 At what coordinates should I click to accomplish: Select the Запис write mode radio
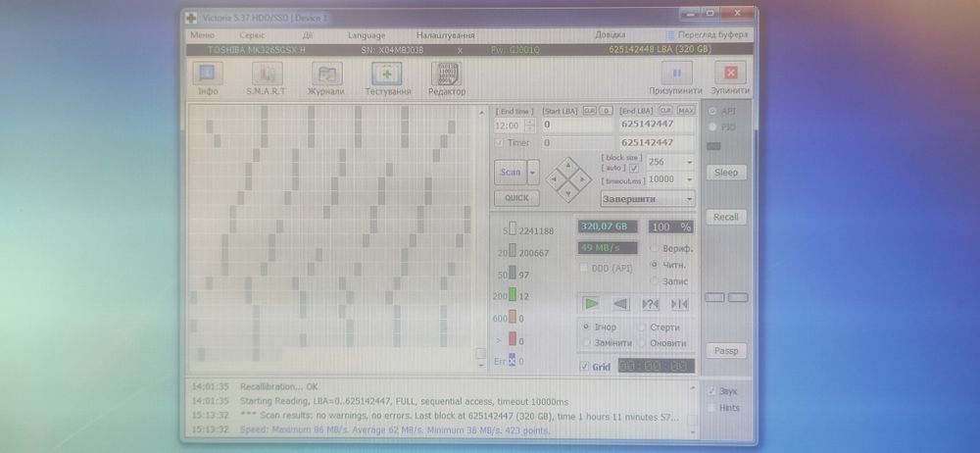point(655,281)
